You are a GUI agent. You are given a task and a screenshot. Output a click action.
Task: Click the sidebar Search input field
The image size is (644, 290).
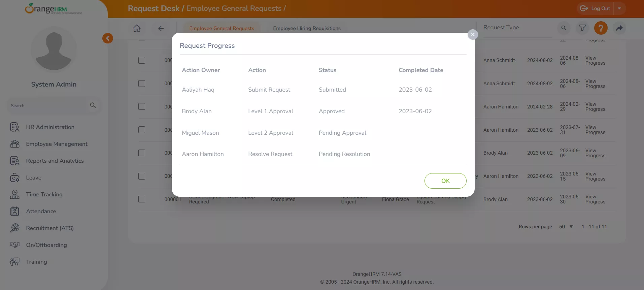[47, 105]
